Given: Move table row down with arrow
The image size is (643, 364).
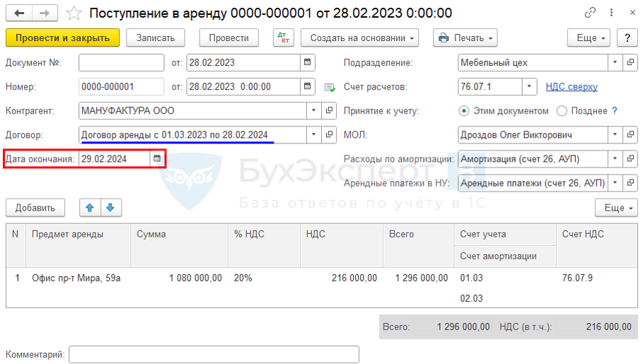Looking at the screenshot, I should click(111, 208).
